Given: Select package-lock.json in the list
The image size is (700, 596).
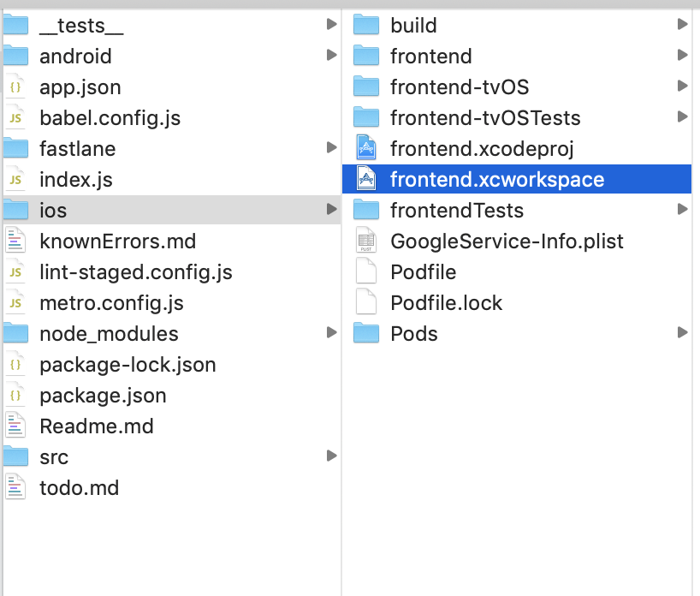Looking at the screenshot, I should coord(128,364).
